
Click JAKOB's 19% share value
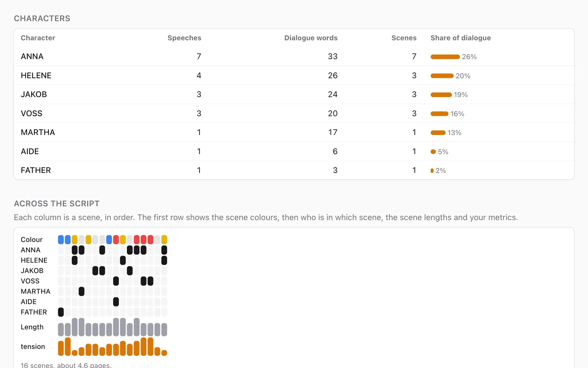(x=461, y=95)
